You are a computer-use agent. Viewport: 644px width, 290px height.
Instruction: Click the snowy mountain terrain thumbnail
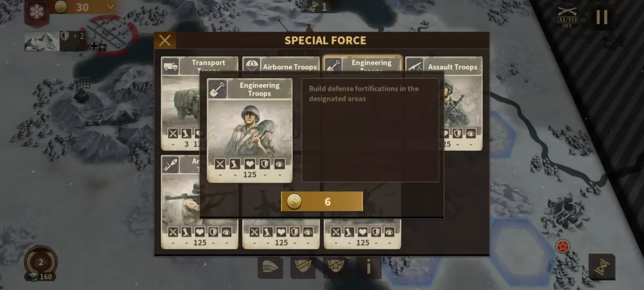pyautogui.click(x=42, y=42)
